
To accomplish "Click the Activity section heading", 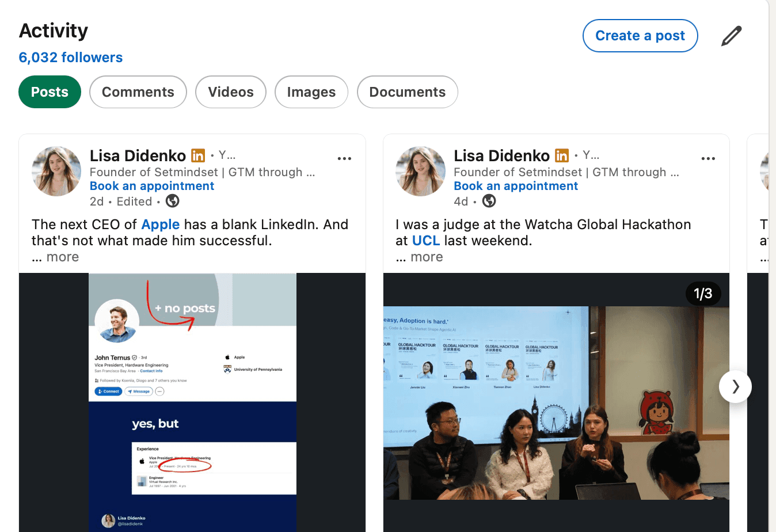I will (x=54, y=31).
